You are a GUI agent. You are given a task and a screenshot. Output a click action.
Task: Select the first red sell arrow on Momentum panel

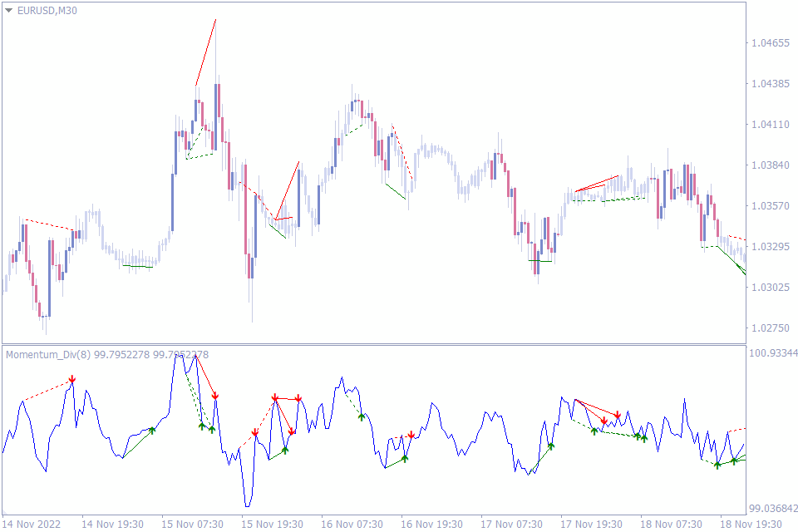pos(72,378)
